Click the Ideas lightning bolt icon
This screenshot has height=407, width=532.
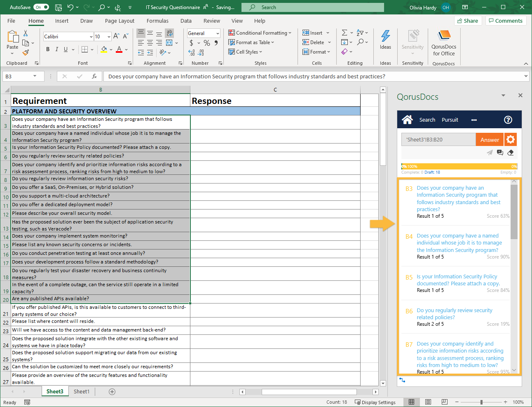click(x=385, y=36)
